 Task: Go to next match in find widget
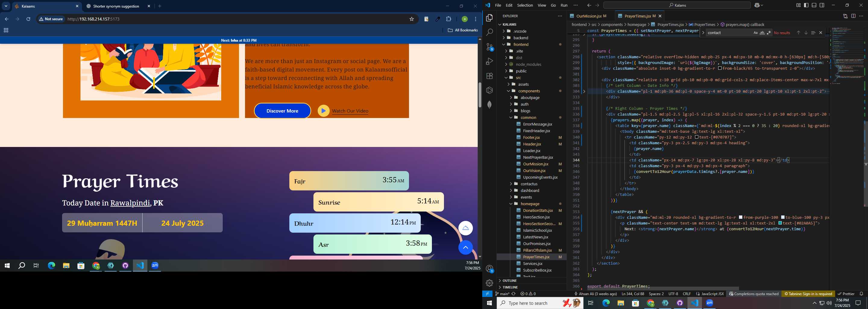806,33
